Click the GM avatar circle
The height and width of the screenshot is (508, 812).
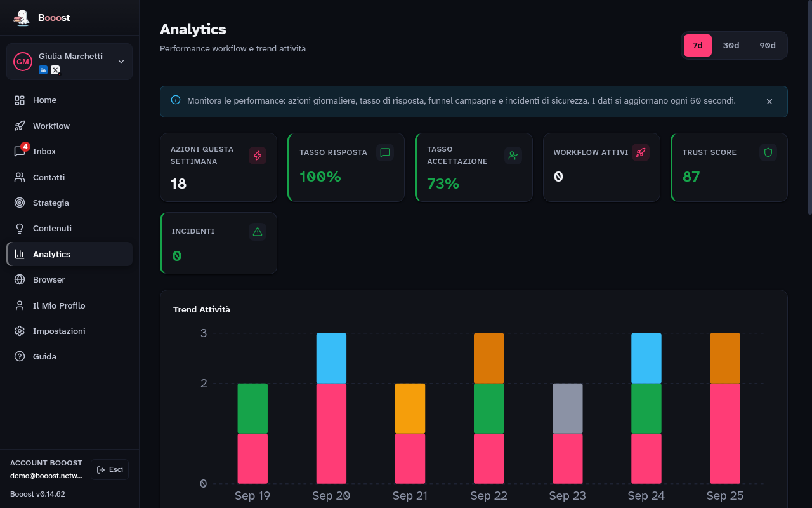click(x=23, y=62)
